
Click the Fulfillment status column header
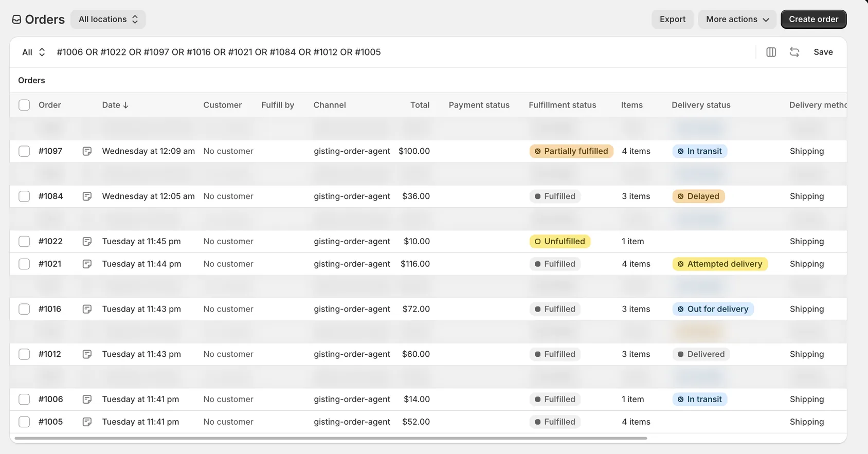[563, 105]
